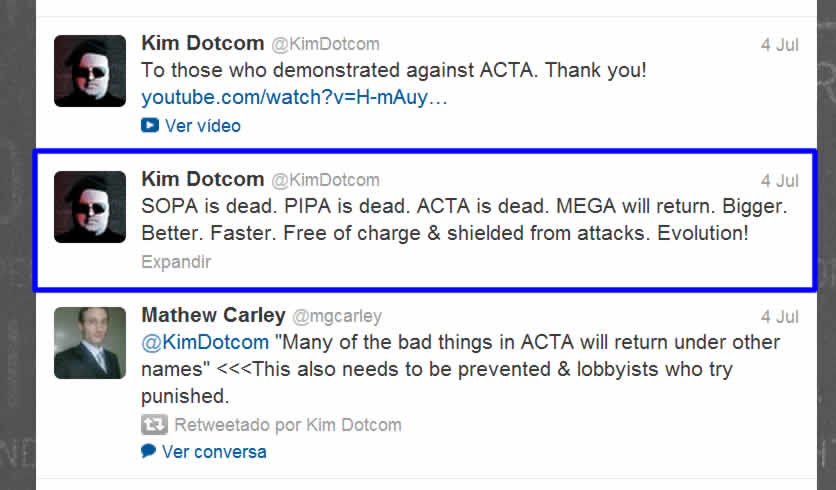Open Mathew Carley's profile photo

tap(89, 343)
